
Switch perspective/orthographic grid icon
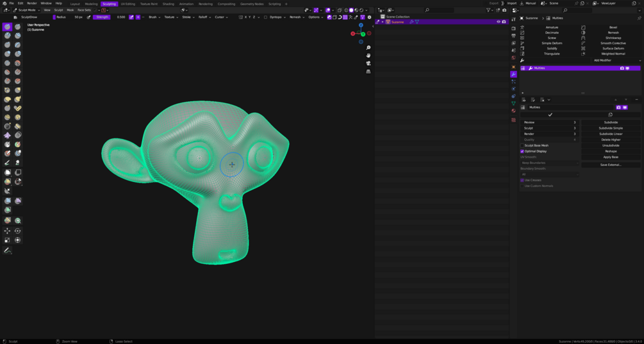tap(368, 71)
